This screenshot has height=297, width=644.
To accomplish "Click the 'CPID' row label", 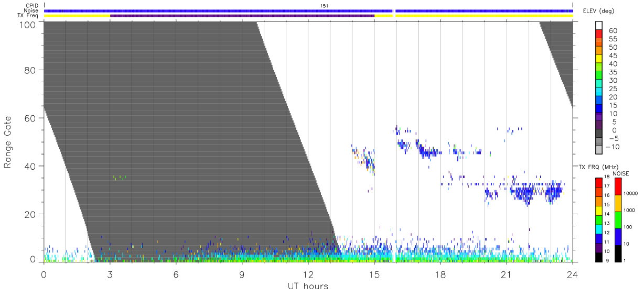I will click(31, 5).
